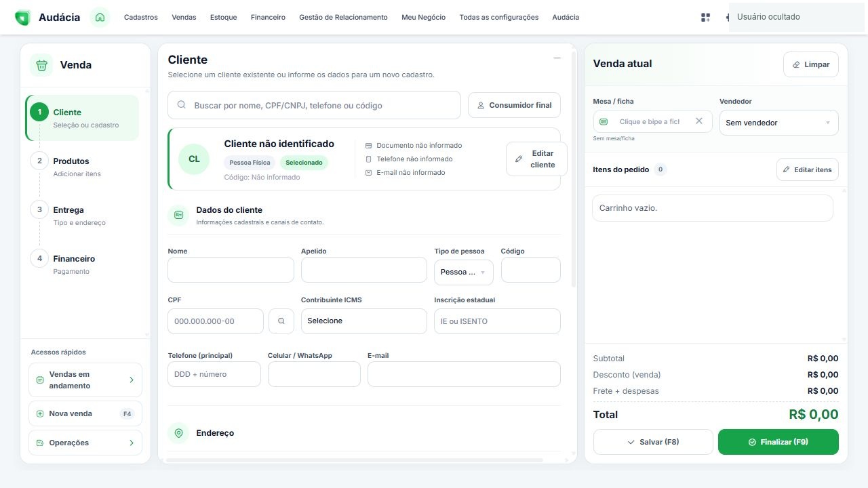Open the Financeiro top menu
868x488 pixels.
point(268,18)
